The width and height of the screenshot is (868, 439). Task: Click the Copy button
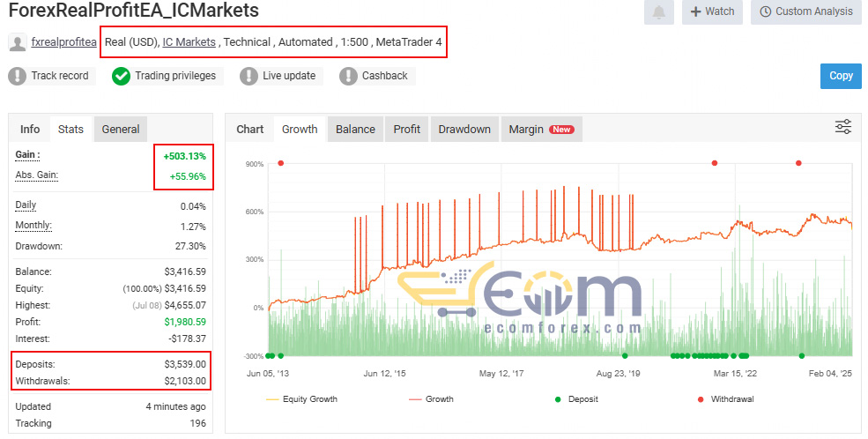(x=841, y=76)
